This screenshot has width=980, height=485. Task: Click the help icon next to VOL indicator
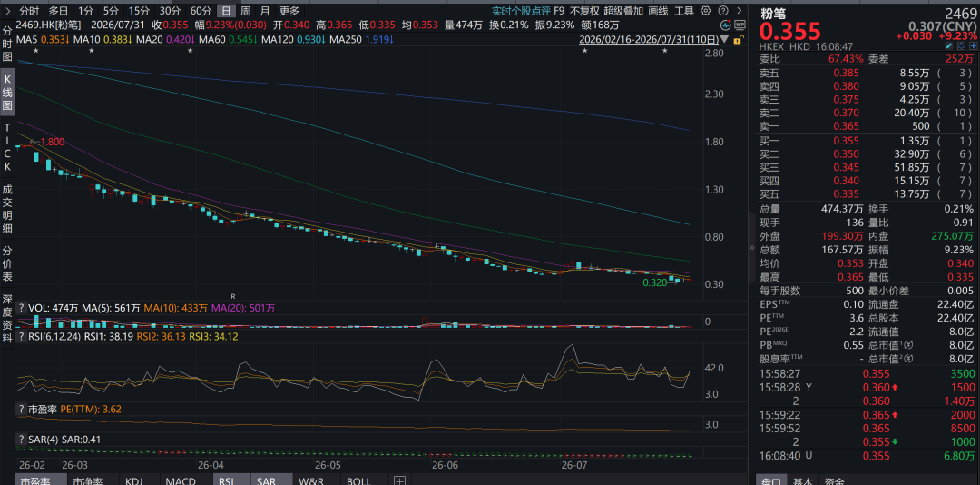(21, 308)
